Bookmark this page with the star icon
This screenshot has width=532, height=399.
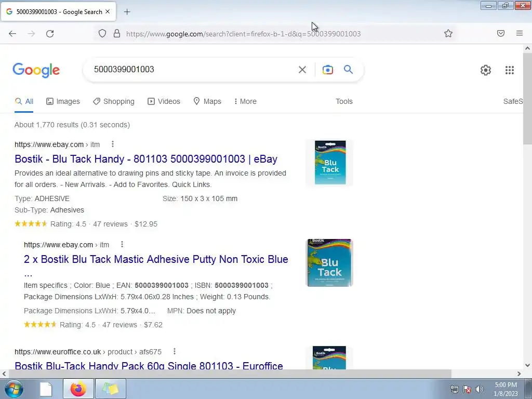(x=448, y=33)
